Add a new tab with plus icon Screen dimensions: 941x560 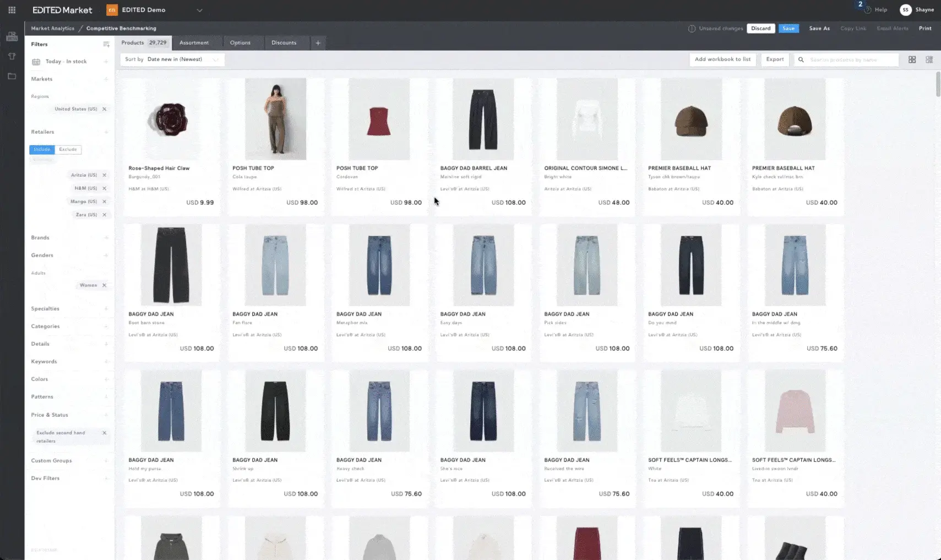pyautogui.click(x=318, y=43)
